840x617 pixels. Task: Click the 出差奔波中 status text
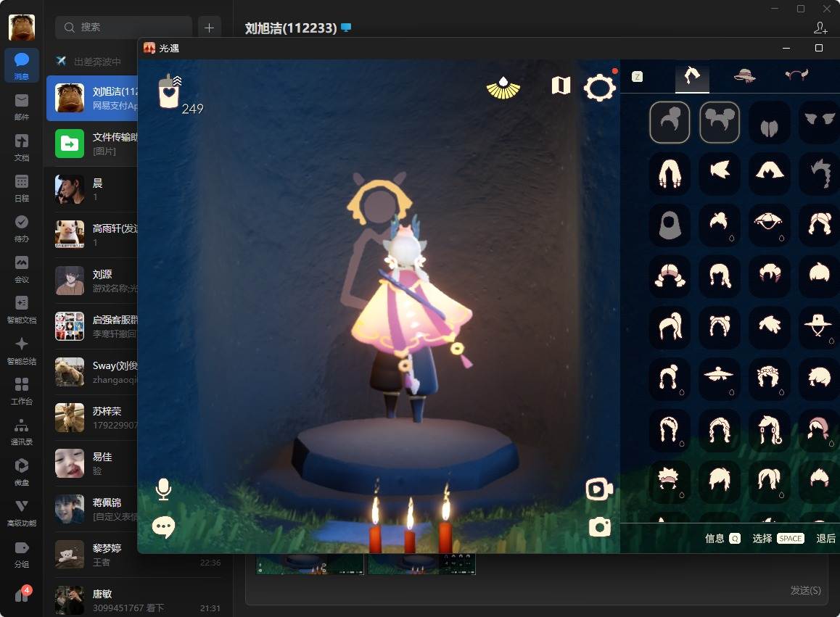(97, 62)
